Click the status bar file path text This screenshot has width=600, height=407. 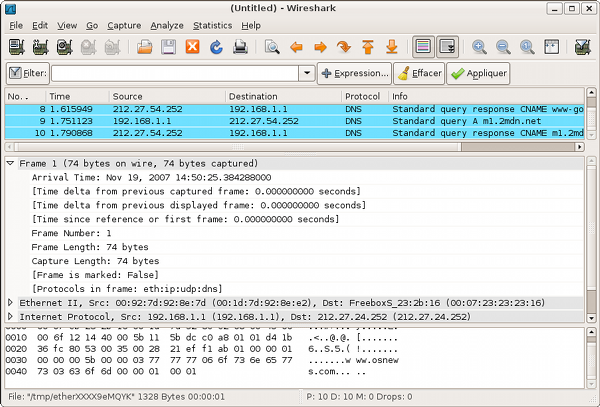point(117,397)
